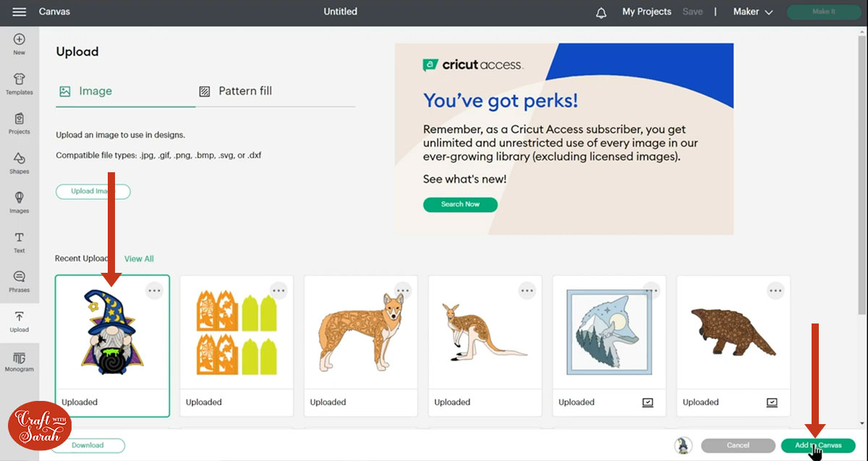Click the notifications bell icon
Screen dimensions: 868x461
click(x=601, y=13)
